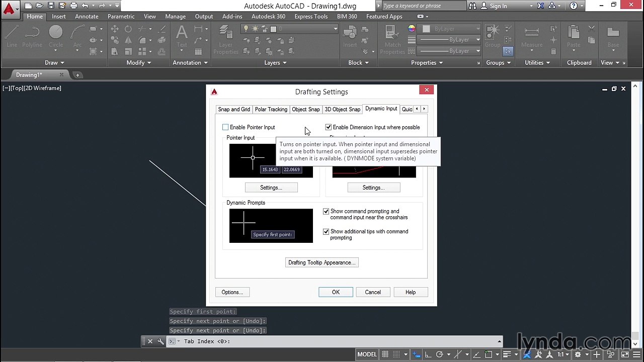Click Settings... under Pointer Input
The image size is (644, 362).
coord(271,188)
